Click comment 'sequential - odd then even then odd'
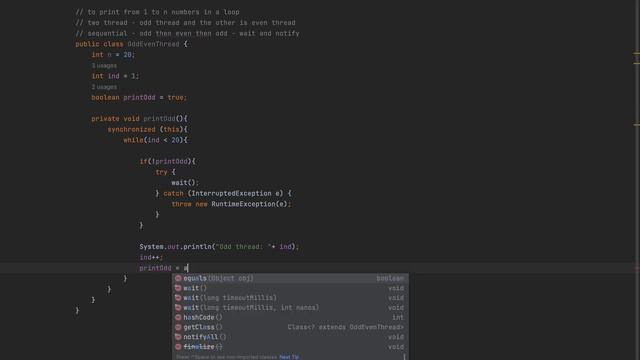This screenshot has width=640, height=360. [x=187, y=33]
